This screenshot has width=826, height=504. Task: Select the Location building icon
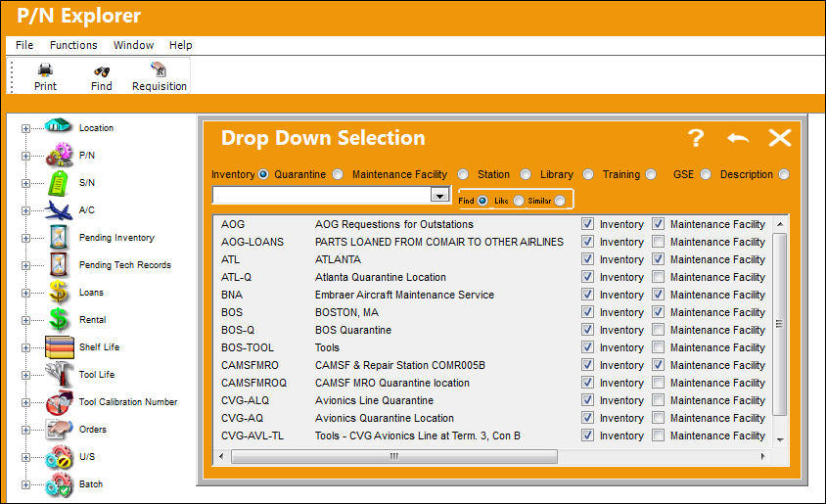58,125
